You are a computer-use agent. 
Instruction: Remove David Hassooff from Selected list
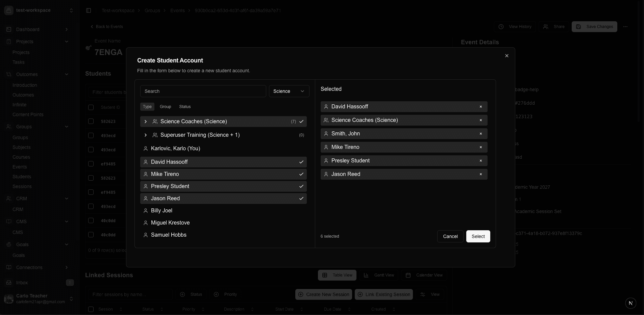(x=480, y=107)
